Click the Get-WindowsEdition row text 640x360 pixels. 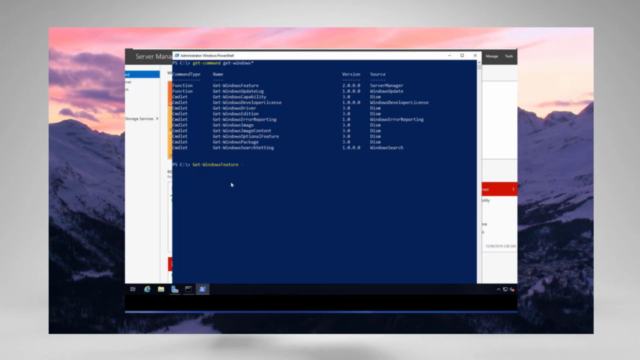pos(236,114)
